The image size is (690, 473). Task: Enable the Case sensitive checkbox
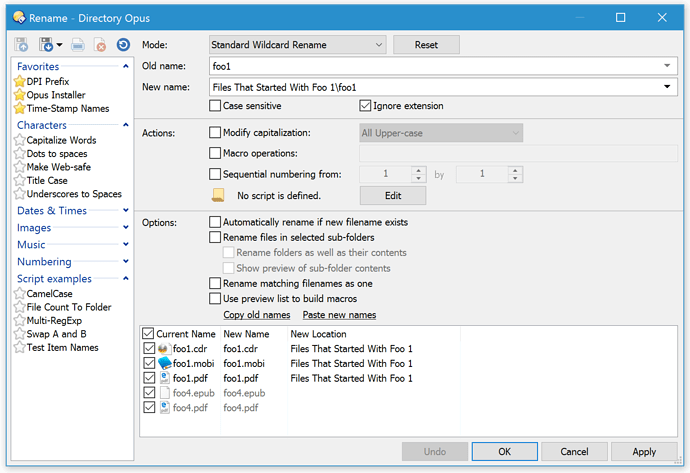(215, 106)
